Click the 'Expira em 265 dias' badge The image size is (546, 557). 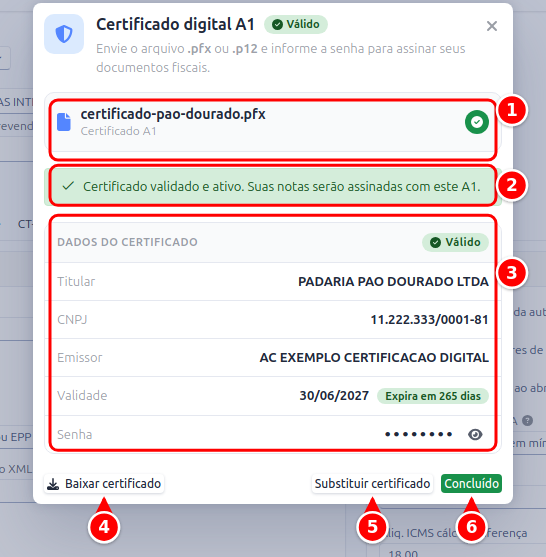click(x=433, y=396)
